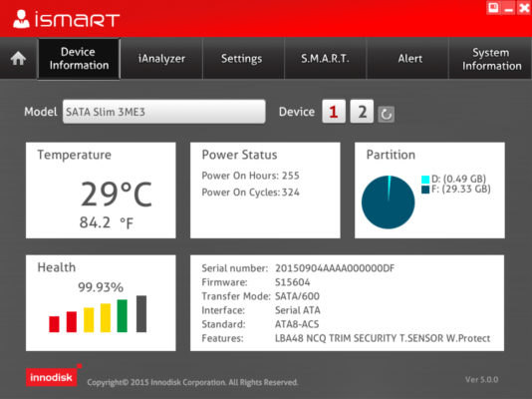Click the partition pie chart

(388, 202)
